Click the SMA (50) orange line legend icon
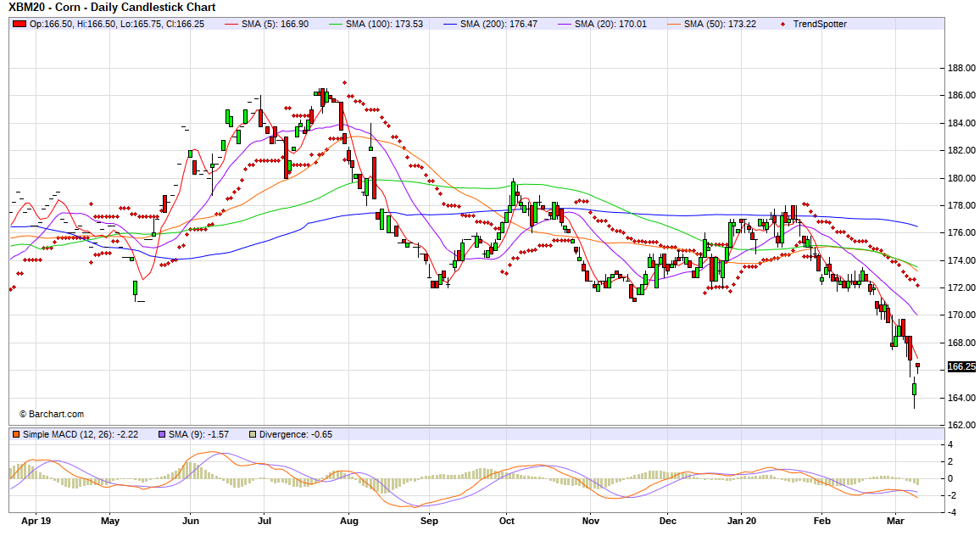 click(674, 24)
